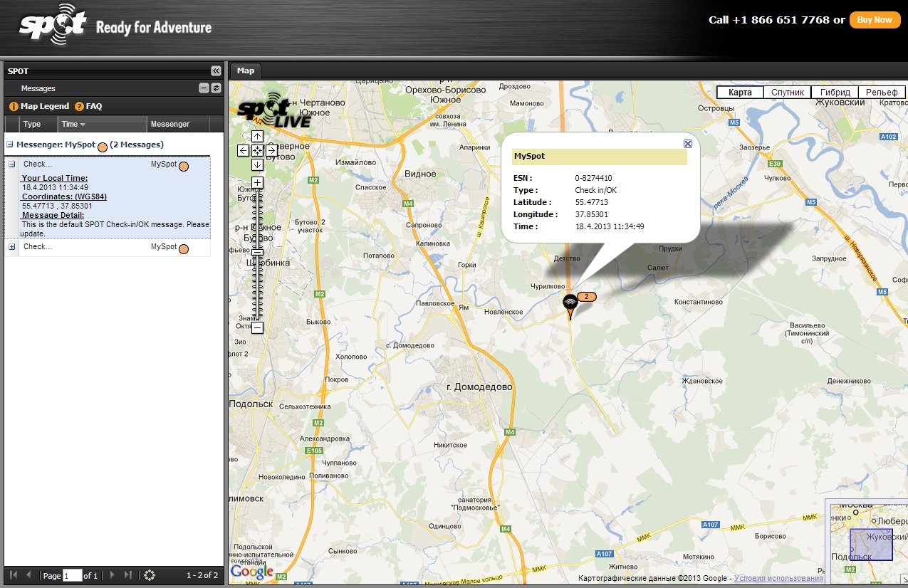The width and height of the screenshot is (908, 588).
Task: Collapse the Messenger: MySpot group
Action: (x=9, y=145)
